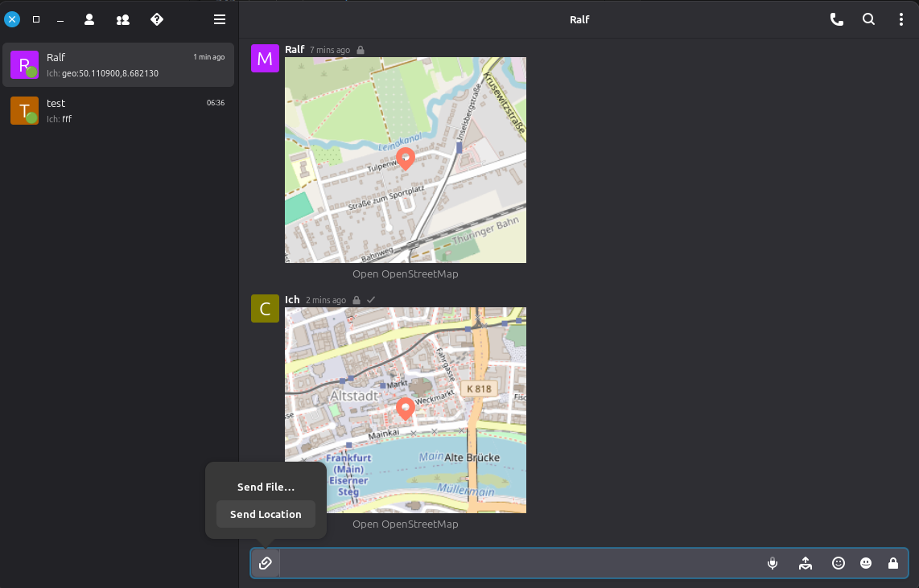This screenshot has width=919, height=588.
Task: Open the join channel icon
Action: [x=122, y=19]
